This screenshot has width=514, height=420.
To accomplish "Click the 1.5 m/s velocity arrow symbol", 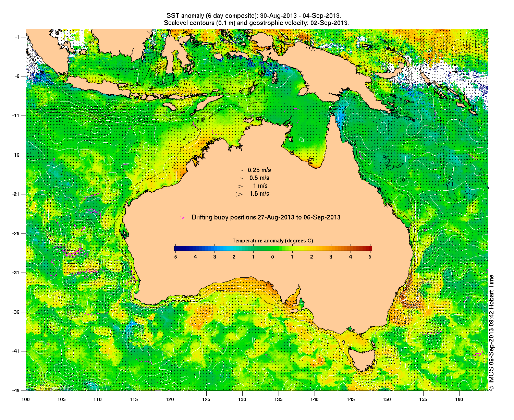I will (240, 194).
